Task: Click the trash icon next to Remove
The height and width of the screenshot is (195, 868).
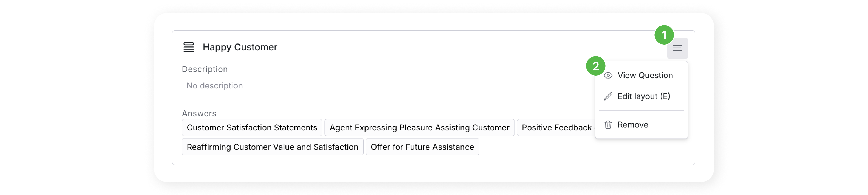Action: (x=608, y=125)
